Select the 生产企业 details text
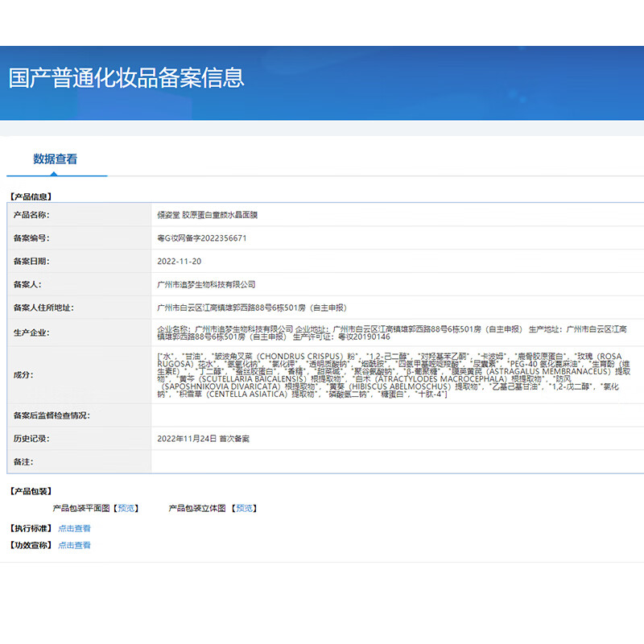Screen dimensions: 644x644 click(x=392, y=333)
